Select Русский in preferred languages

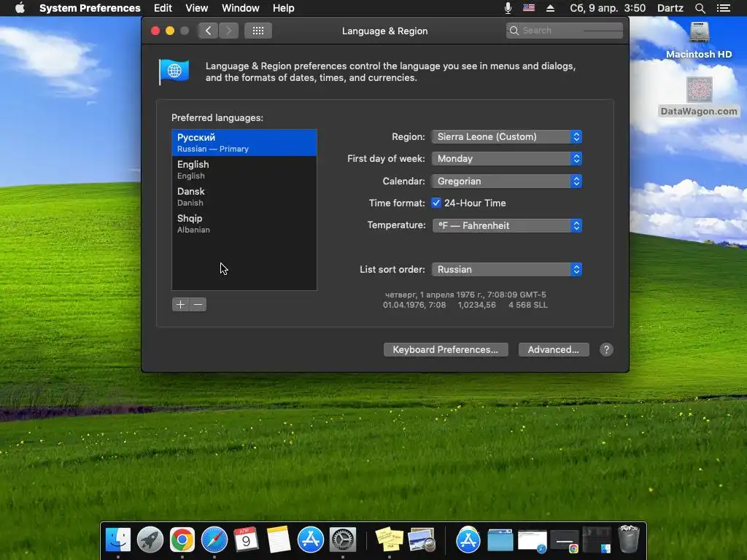(244, 142)
